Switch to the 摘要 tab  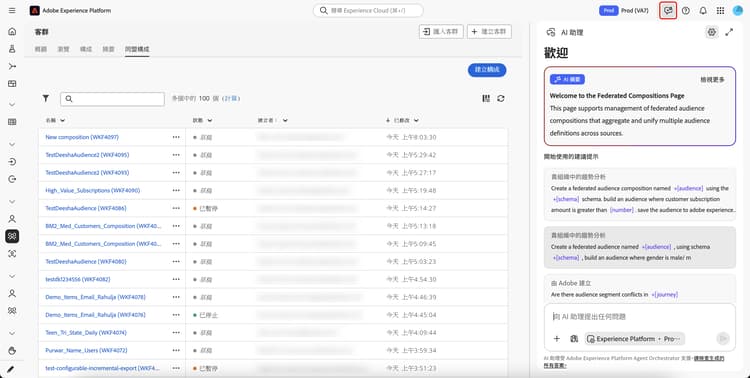(109, 49)
